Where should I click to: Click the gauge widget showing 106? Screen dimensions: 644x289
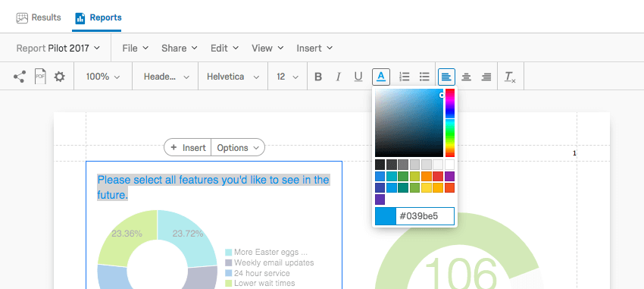(x=460, y=251)
